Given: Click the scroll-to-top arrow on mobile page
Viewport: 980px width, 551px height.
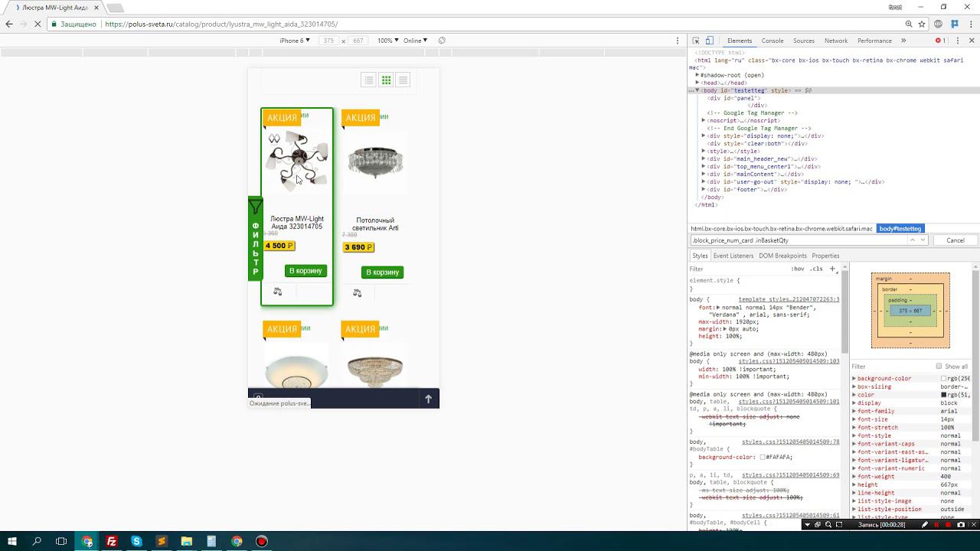Looking at the screenshot, I should [x=428, y=399].
